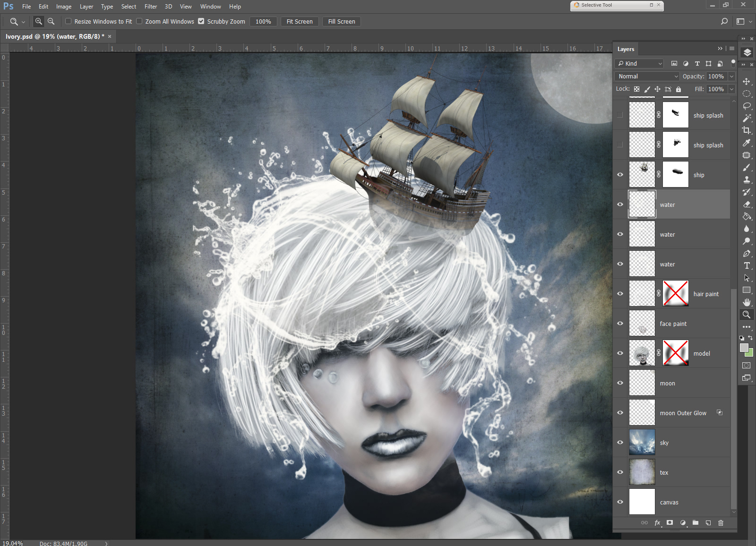Activate the Hand tool
Viewport: 756px width, 546px height.
[747, 302]
